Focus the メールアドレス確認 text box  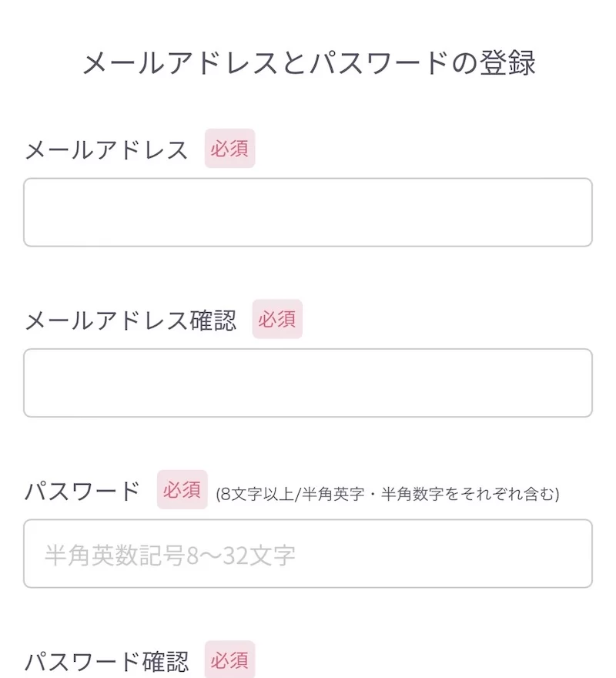pyautogui.click(x=308, y=383)
